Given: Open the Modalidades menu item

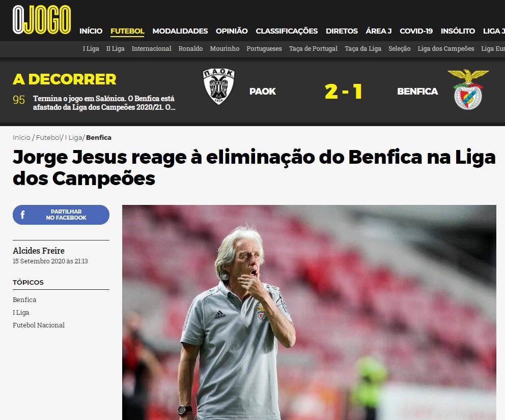Looking at the screenshot, I should 180,31.
